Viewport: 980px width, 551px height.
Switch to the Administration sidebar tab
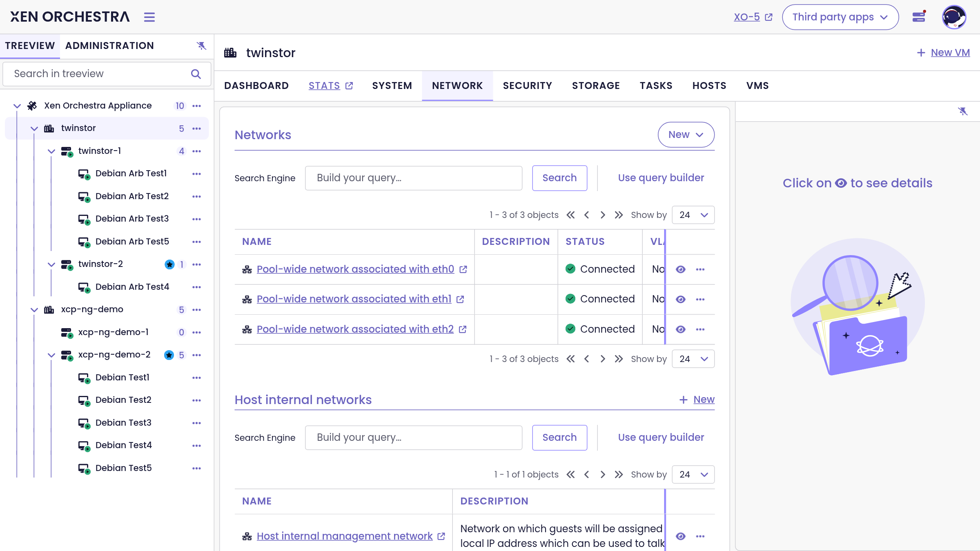pos(109,46)
